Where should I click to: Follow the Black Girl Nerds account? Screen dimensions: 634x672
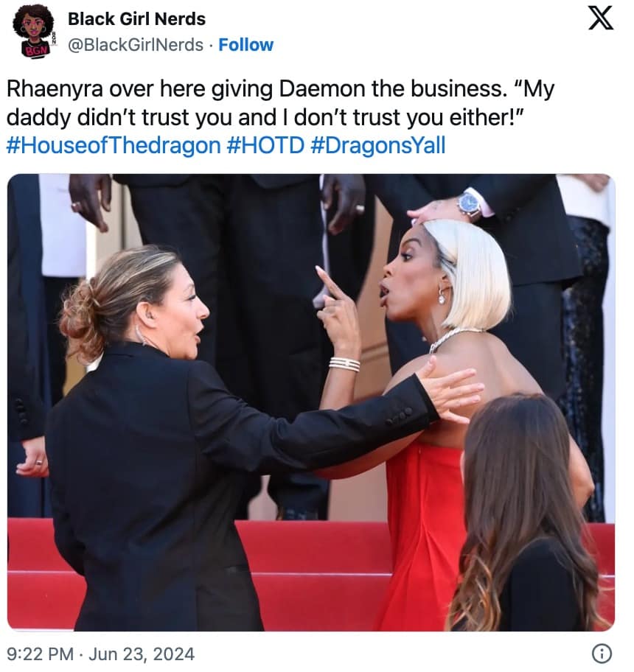coord(245,44)
